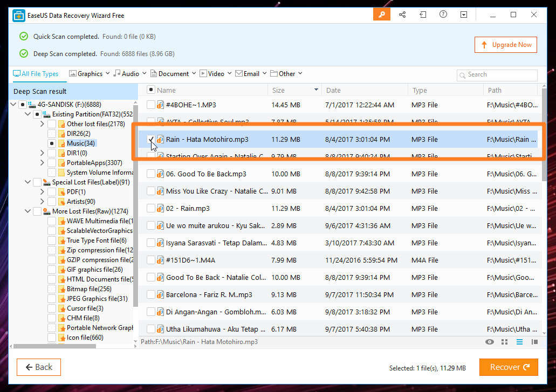Click the Barcelona - Fariz R. M file icon
This screenshot has width=556, height=392.
[161, 294]
